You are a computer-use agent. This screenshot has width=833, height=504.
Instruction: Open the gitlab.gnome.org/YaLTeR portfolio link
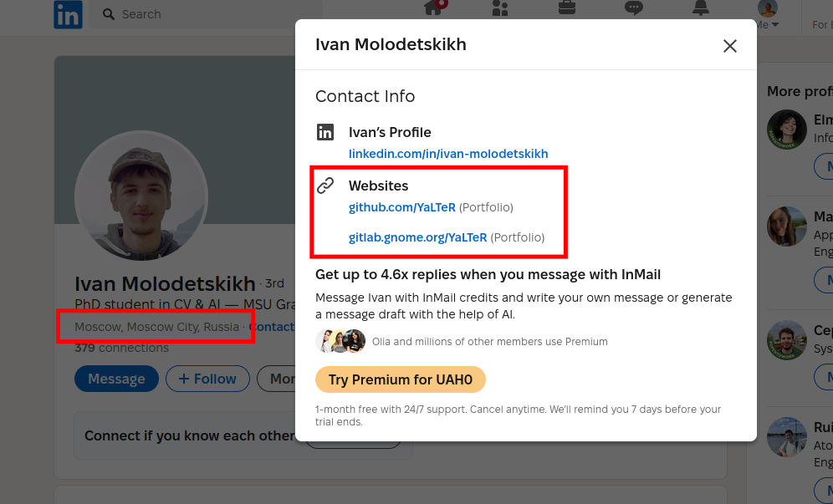tap(417, 237)
